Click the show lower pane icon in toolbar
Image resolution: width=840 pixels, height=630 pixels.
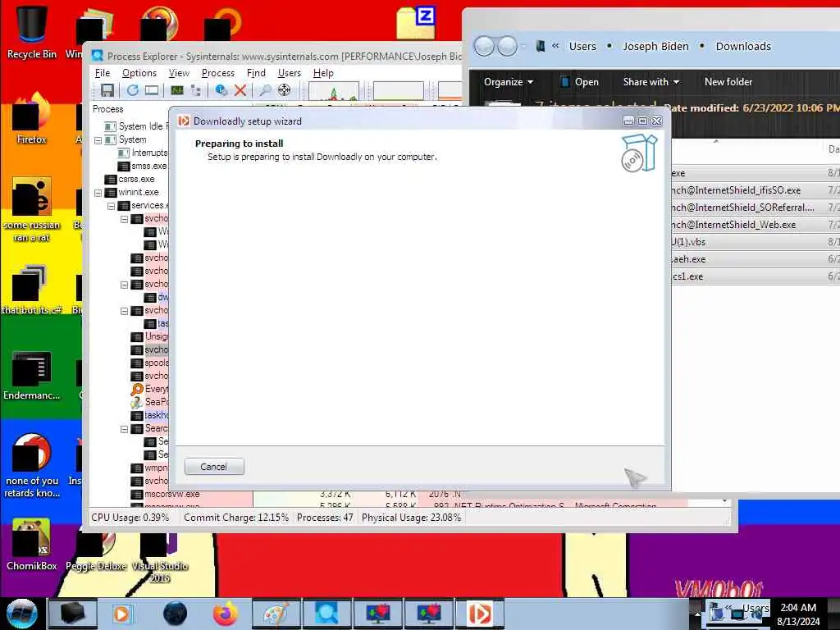coord(152,90)
